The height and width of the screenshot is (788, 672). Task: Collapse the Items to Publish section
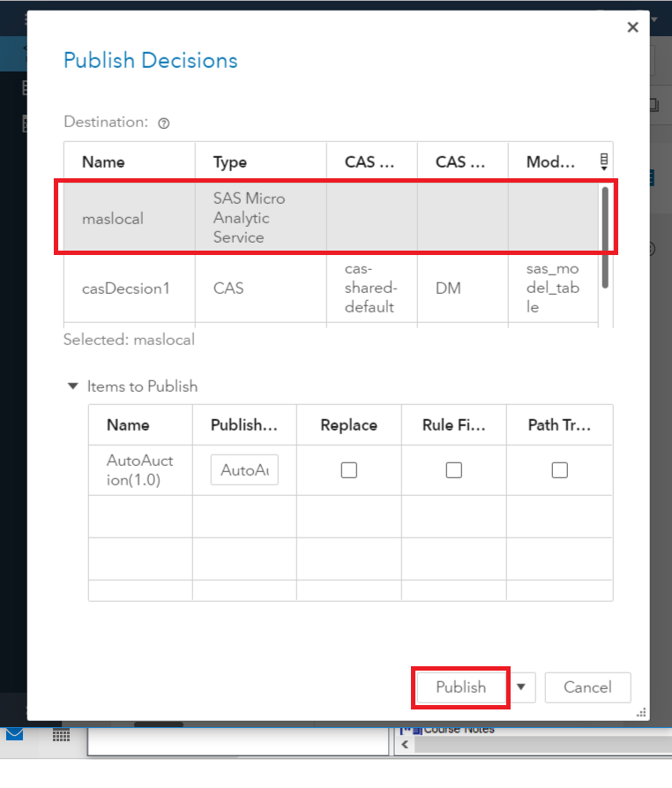coord(74,386)
